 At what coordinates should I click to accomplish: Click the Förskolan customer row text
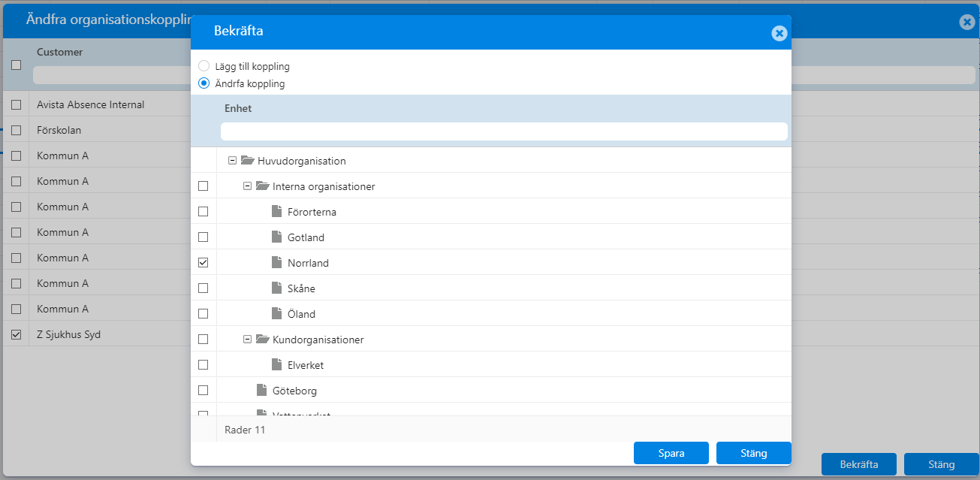[x=59, y=130]
